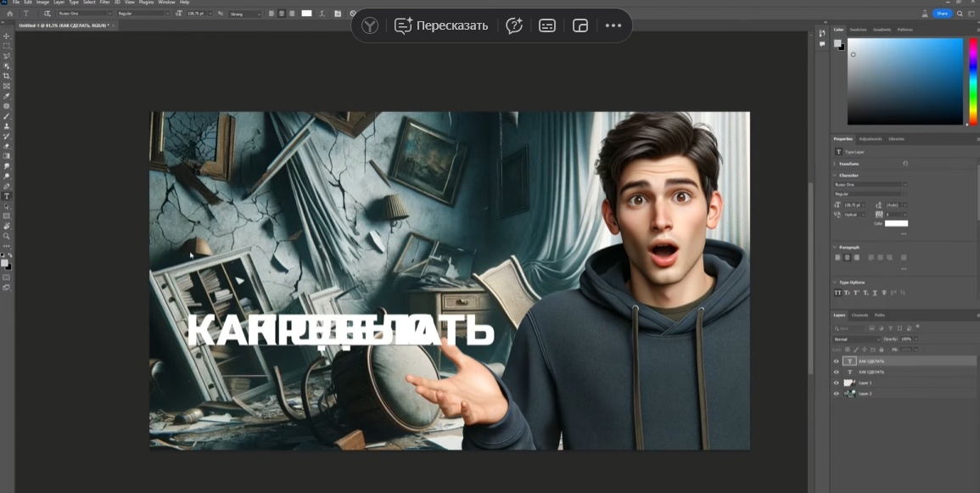Click Layer 1 thumbnail in Layers panel
The width and height of the screenshot is (980, 493).
[849, 383]
